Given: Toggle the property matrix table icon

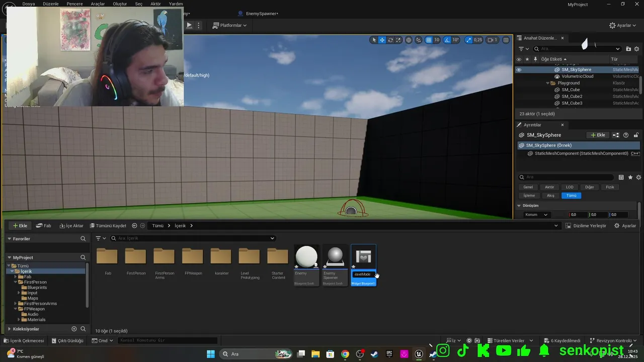Looking at the screenshot, I should click(x=621, y=177).
